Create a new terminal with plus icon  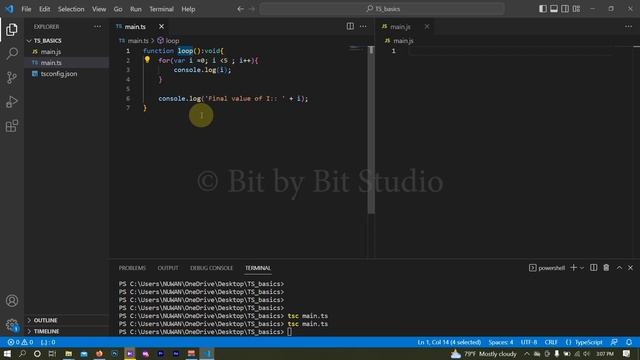pyautogui.click(x=573, y=268)
